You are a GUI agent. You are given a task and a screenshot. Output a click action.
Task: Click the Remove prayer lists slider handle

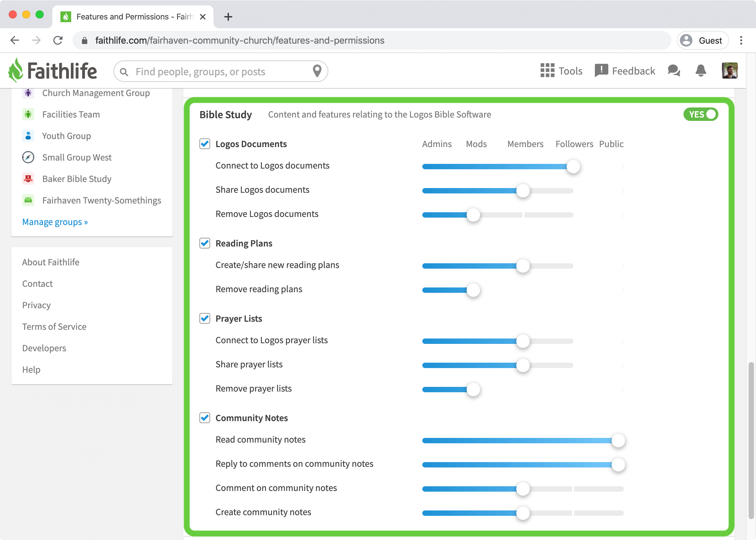[473, 390]
